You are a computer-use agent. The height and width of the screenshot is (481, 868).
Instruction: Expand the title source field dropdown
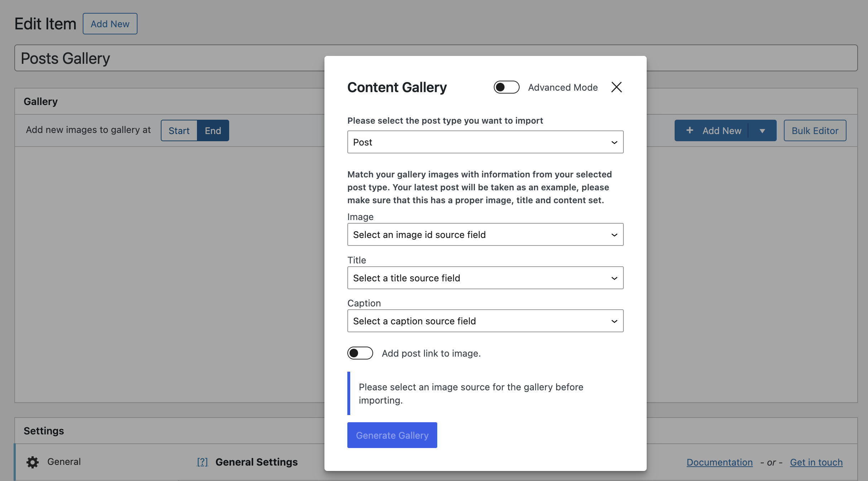[485, 278]
